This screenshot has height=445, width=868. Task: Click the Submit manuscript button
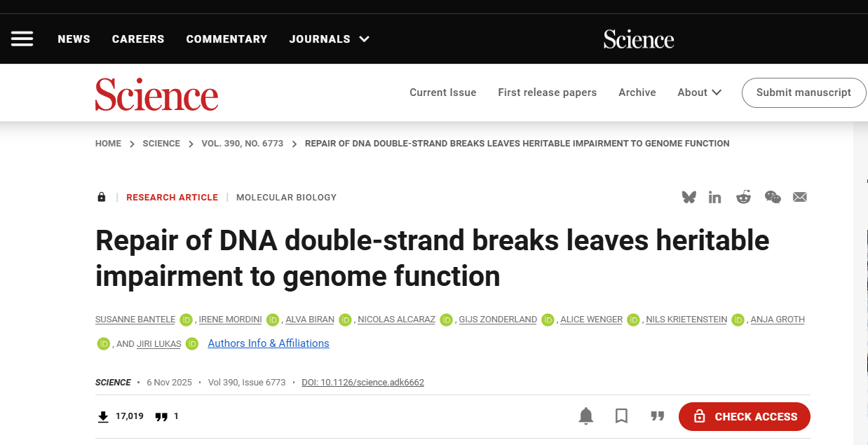pyautogui.click(x=803, y=93)
